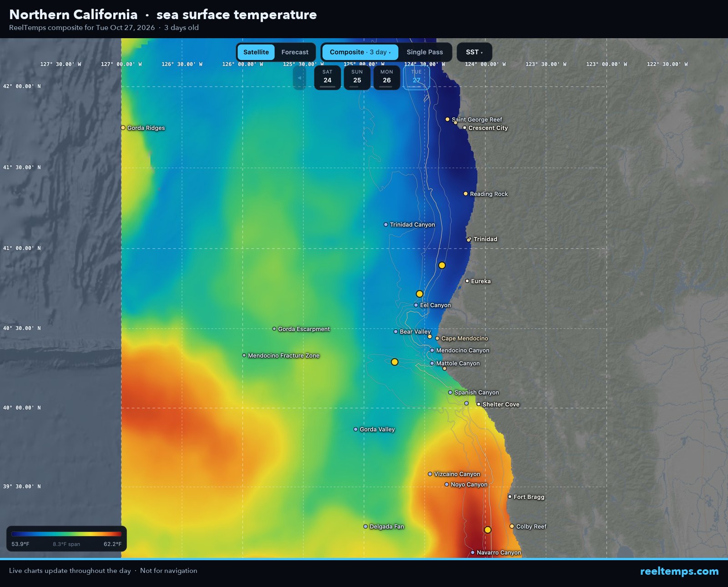Select the Crescent City marker
This screenshot has height=587, width=728.
(465, 128)
